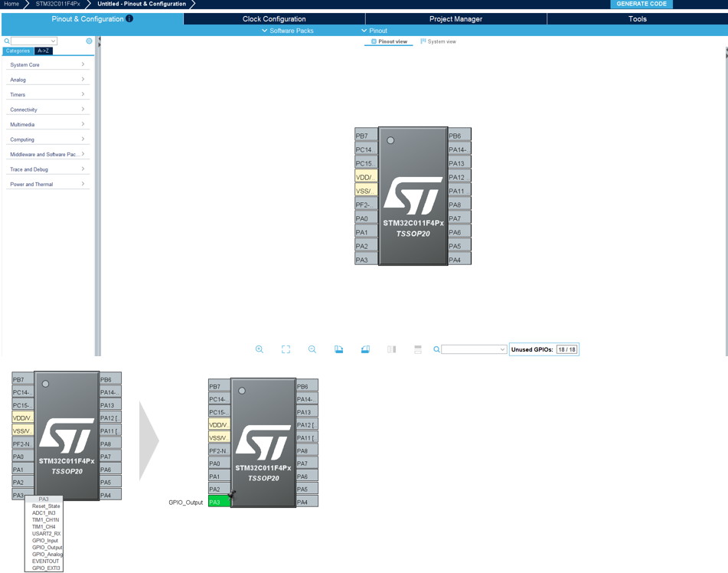Fit chip to screen with best-fit icon
The height and width of the screenshot is (573, 728).
(286, 349)
